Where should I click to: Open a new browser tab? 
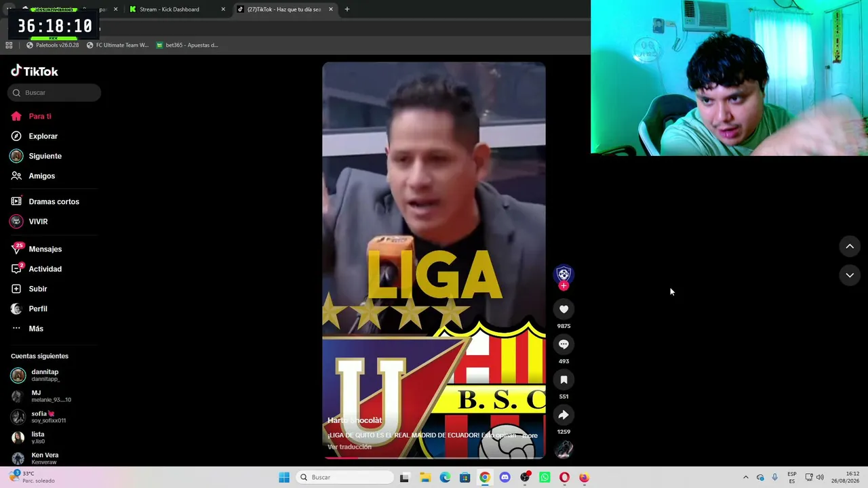pyautogui.click(x=347, y=9)
